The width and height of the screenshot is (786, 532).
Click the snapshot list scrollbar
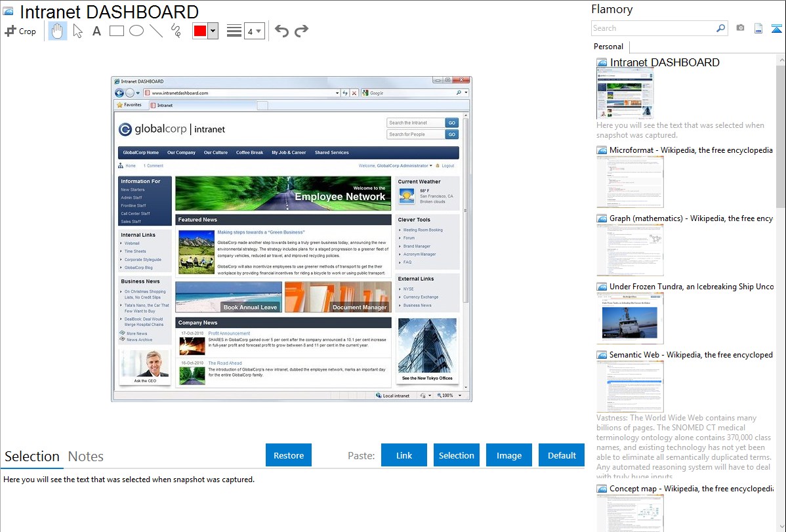pyautogui.click(x=781, y=135)
